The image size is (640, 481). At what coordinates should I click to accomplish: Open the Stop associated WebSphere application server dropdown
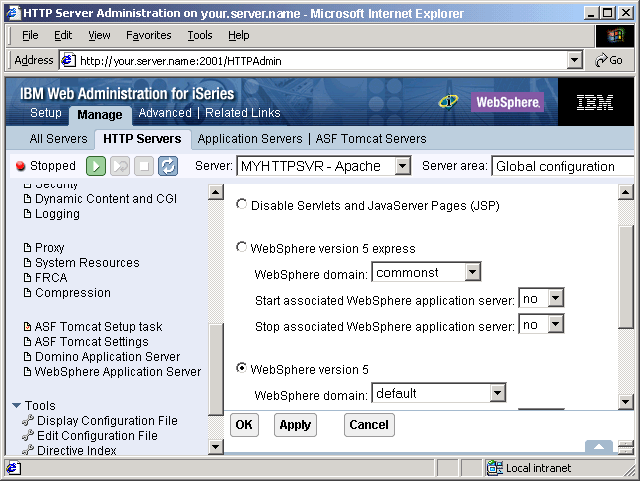(541, 324)
